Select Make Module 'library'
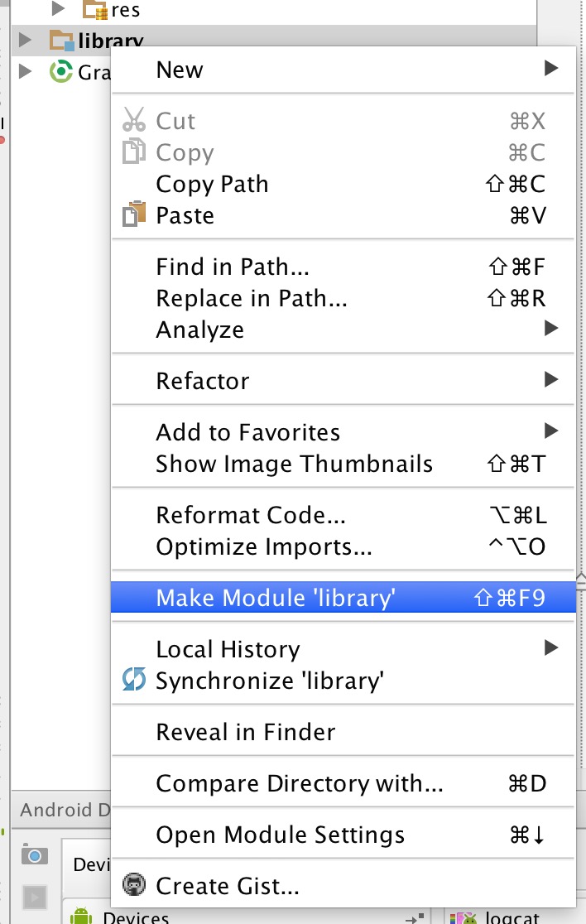 [x=343, y=598]
